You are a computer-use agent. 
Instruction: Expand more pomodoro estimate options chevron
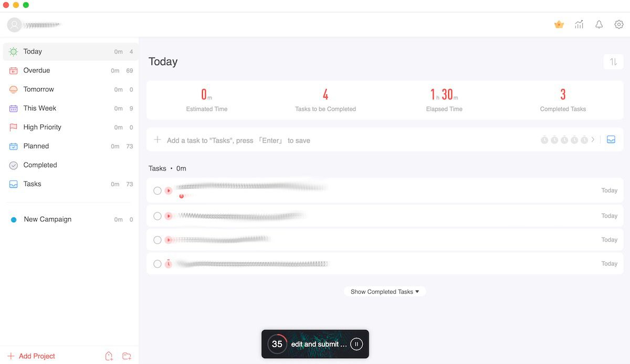click(x=593, y=140)
